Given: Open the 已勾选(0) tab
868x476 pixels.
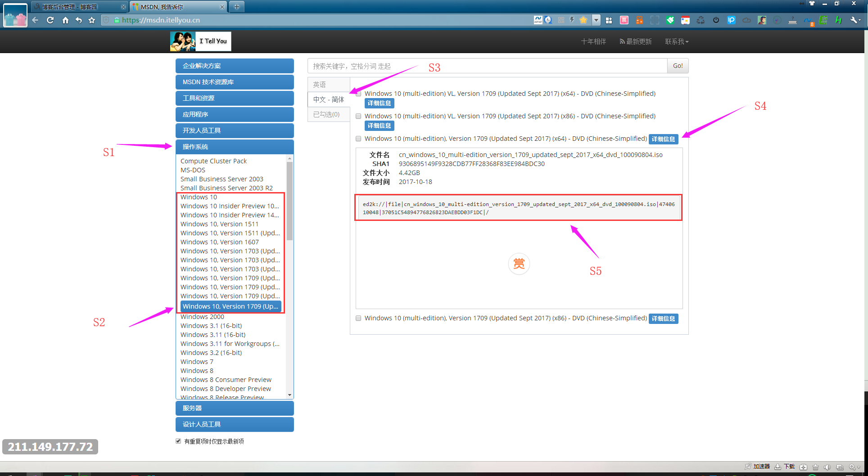Looking at the screenshot, I should click(329, 114).
